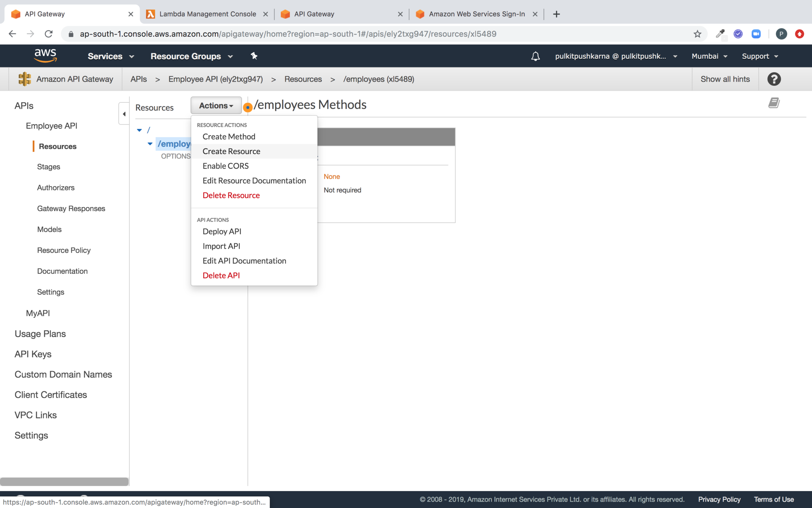Click Show all hints button
The width and height of the screenshot is (812, 508).
click(x=725, y=79)
